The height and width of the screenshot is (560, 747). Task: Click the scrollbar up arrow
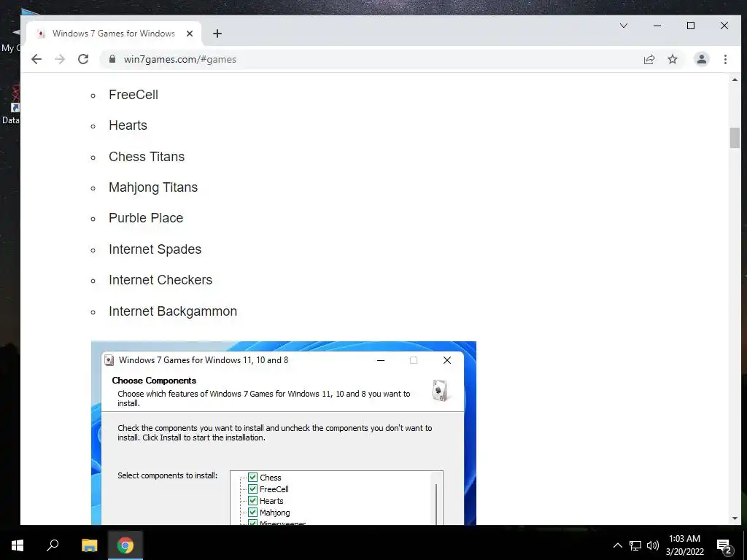point(734,79)
